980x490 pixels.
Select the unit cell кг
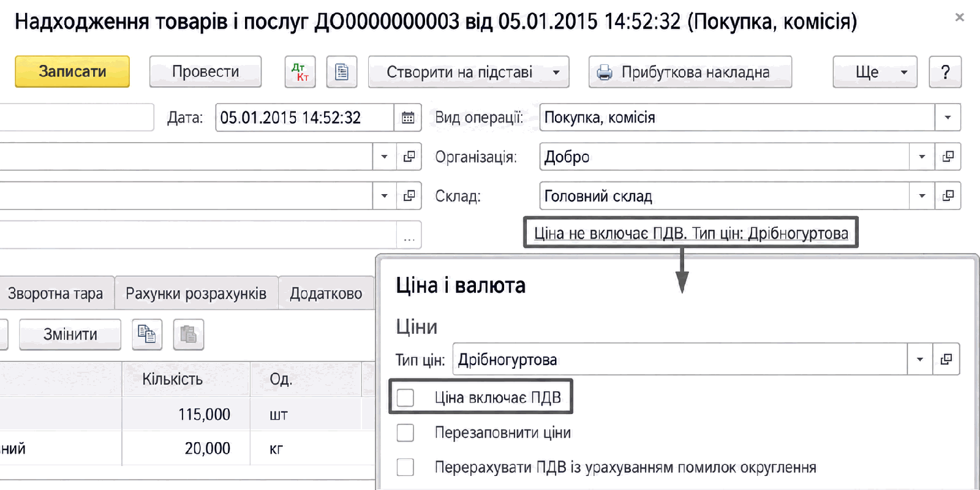click(x=306, y=448)
